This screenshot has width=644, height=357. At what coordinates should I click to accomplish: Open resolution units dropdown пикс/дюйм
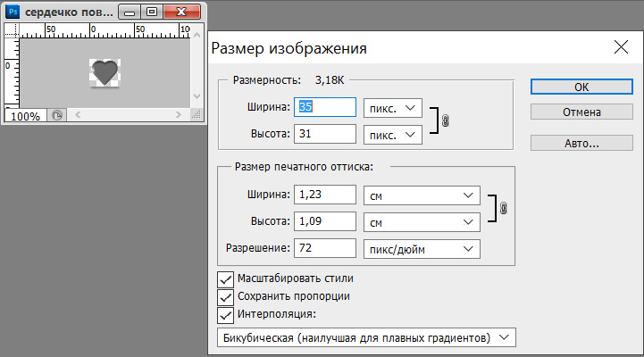[422, 249]
